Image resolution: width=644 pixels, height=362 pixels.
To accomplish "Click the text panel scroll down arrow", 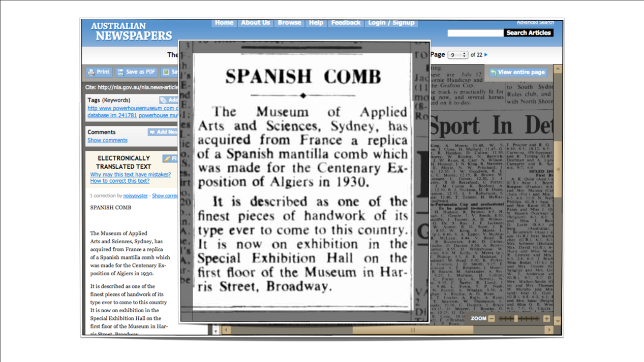I will [216, 331].
